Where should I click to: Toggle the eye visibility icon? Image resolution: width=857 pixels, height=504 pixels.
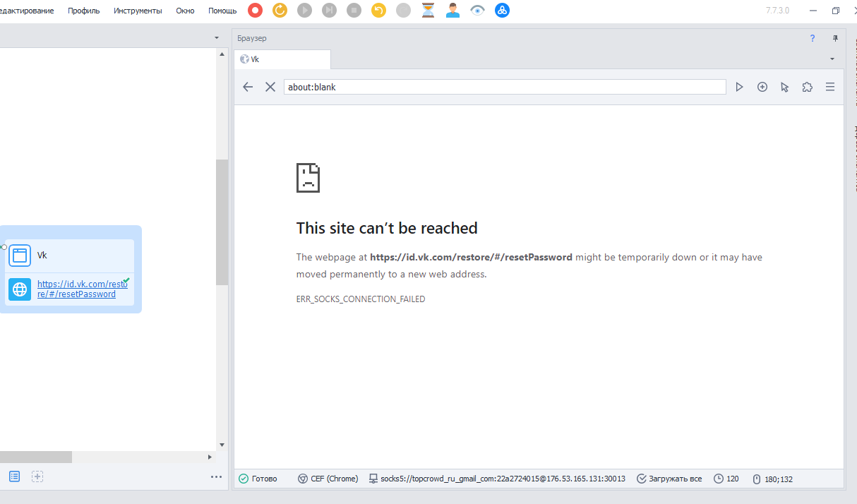pyautogui.click(x=478, y=10)
